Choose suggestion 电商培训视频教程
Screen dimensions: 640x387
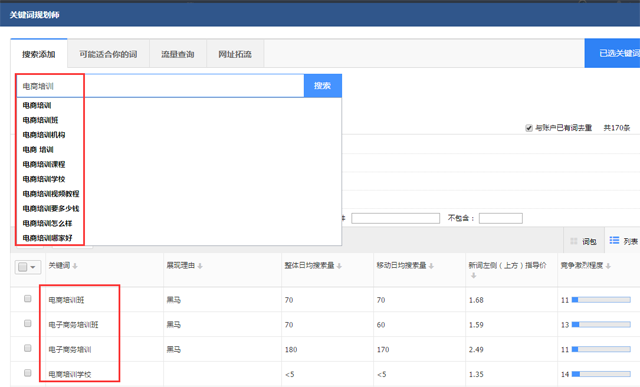(51, 194)
